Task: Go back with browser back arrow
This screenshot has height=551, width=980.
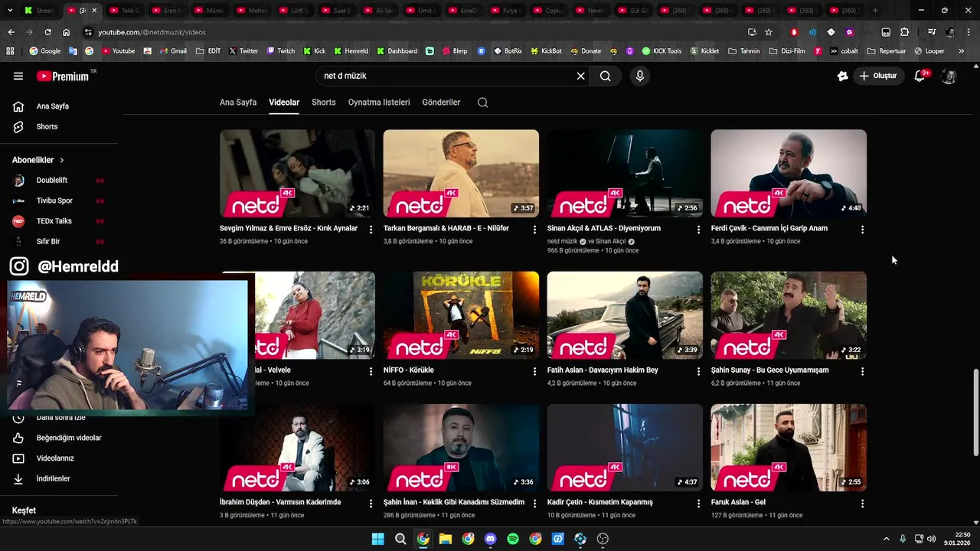Action: (11, 32)
